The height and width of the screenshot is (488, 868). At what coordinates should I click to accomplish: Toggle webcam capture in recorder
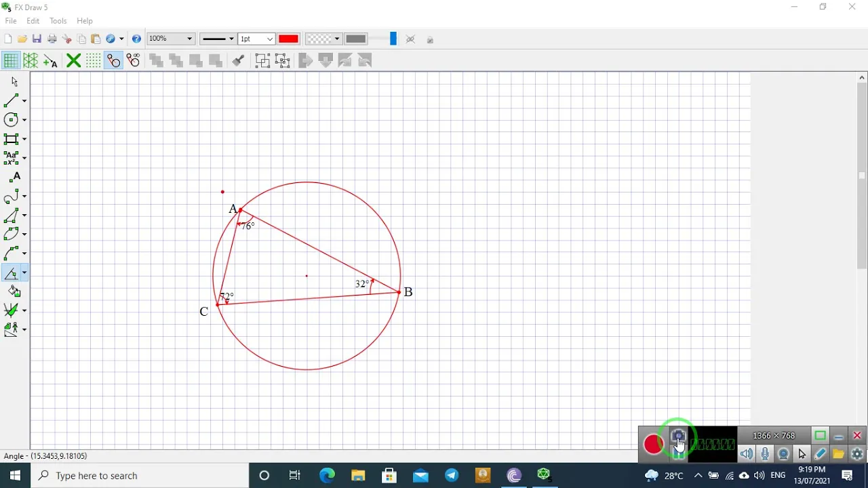pos(783,454)
